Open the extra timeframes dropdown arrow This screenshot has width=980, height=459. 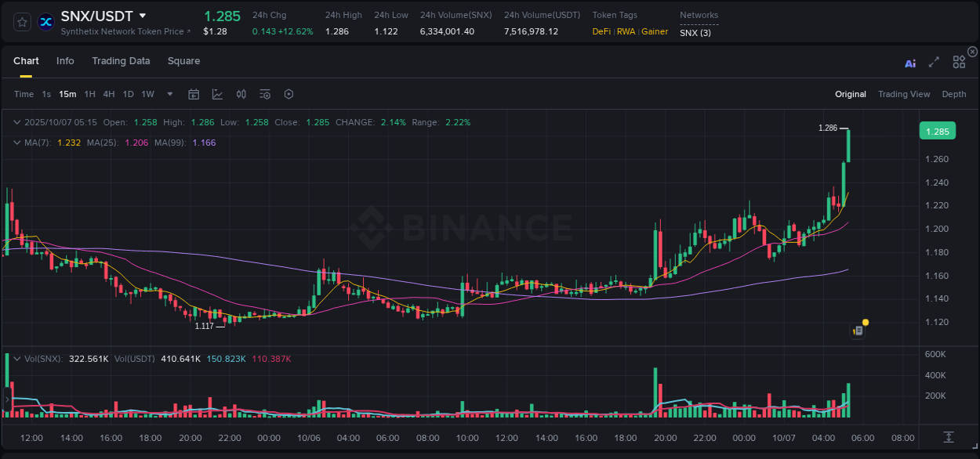click(169, 94)
